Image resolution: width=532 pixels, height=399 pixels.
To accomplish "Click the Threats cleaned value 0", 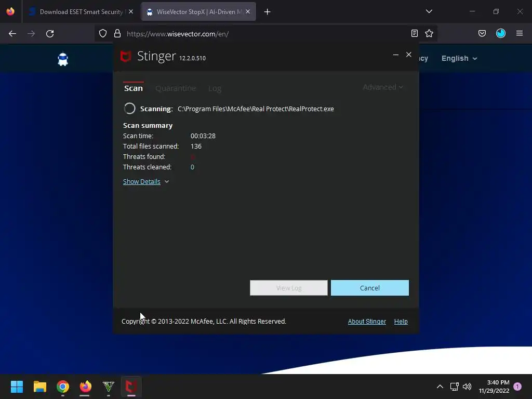I will 192,167.
